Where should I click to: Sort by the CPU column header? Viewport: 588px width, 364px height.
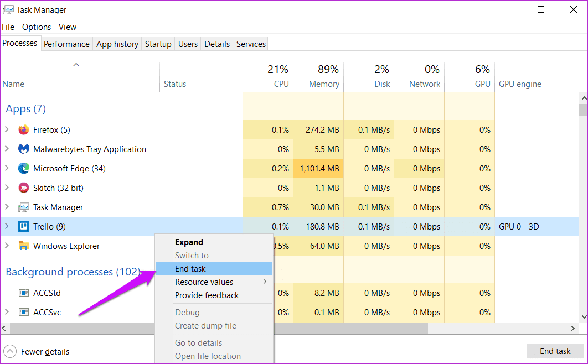[x=268, y=77]
